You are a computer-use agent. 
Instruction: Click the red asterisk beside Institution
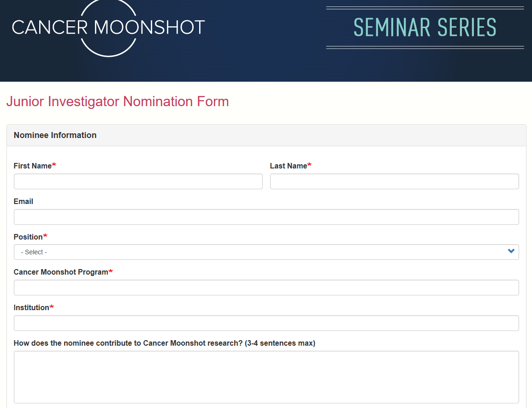[52, 307]
